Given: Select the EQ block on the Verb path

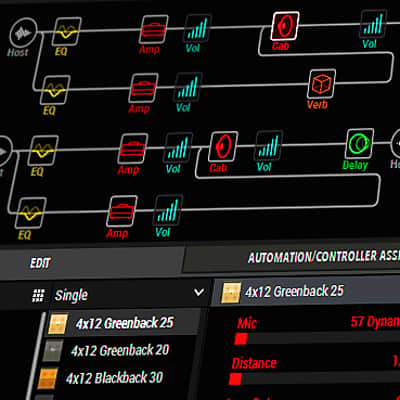Looking at the screenshot, I should click(x=55, y=90).
